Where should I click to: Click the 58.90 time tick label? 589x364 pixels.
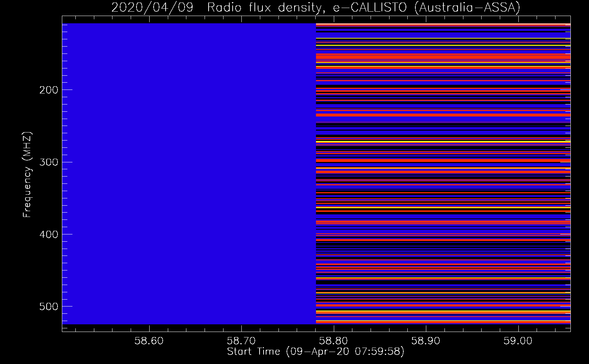(x=426, y=341)
